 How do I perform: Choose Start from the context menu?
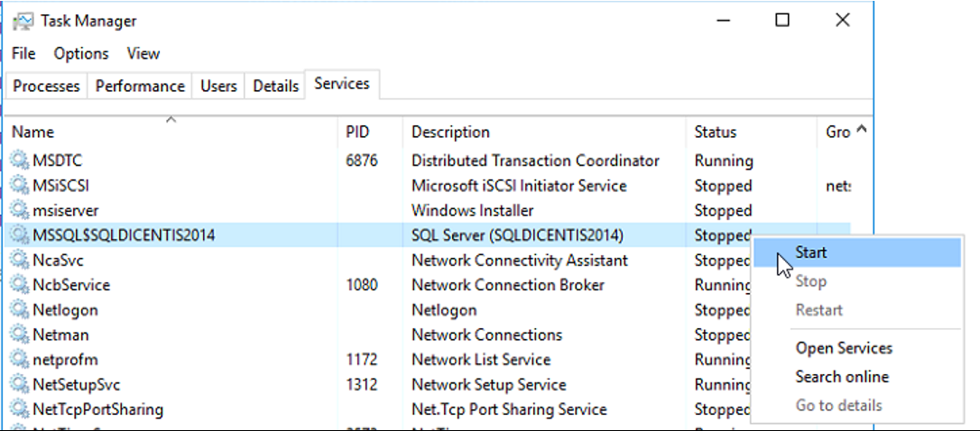coord(810,253)
